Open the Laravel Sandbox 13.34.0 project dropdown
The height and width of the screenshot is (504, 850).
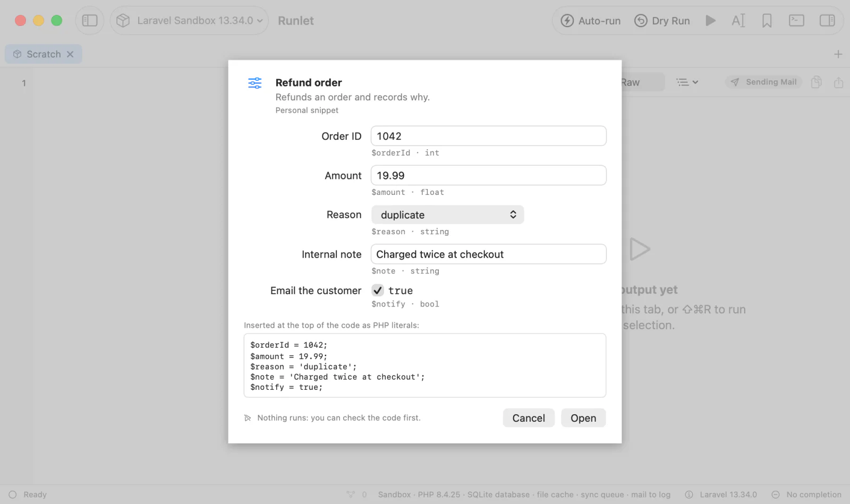pos(189,21)
